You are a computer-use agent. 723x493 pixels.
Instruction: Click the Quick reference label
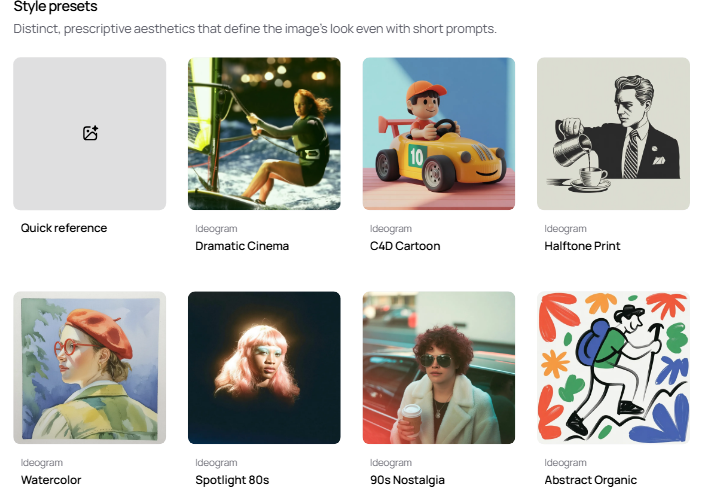pyautogui.click(x=64, y=228)
